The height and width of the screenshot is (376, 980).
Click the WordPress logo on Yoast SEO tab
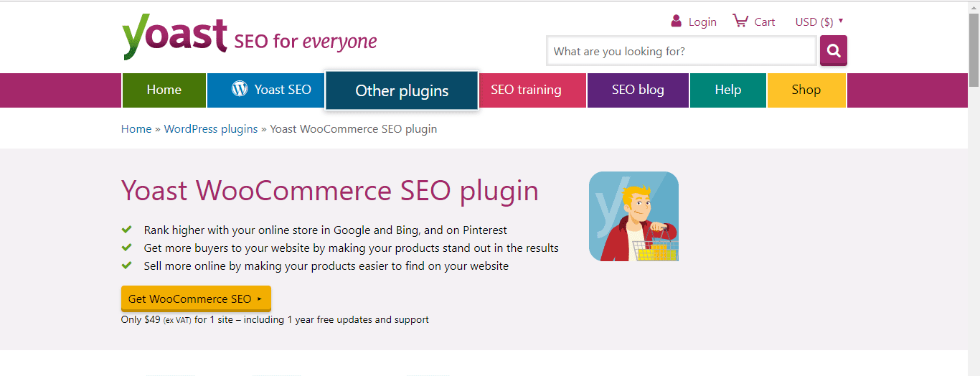(x=240, y=89)
